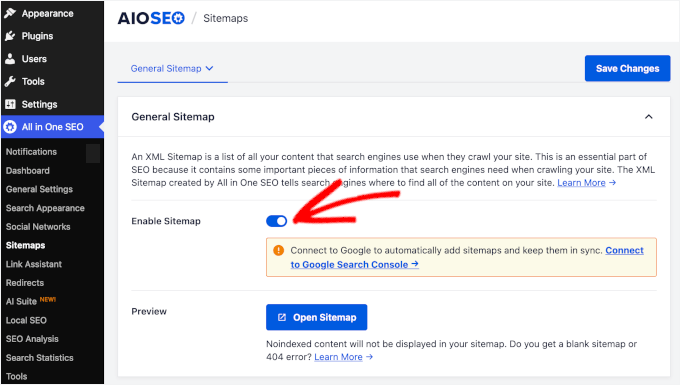The image size is (680, 385).
Task: Click the Settings sliders icon
Action: pos(10,104)
